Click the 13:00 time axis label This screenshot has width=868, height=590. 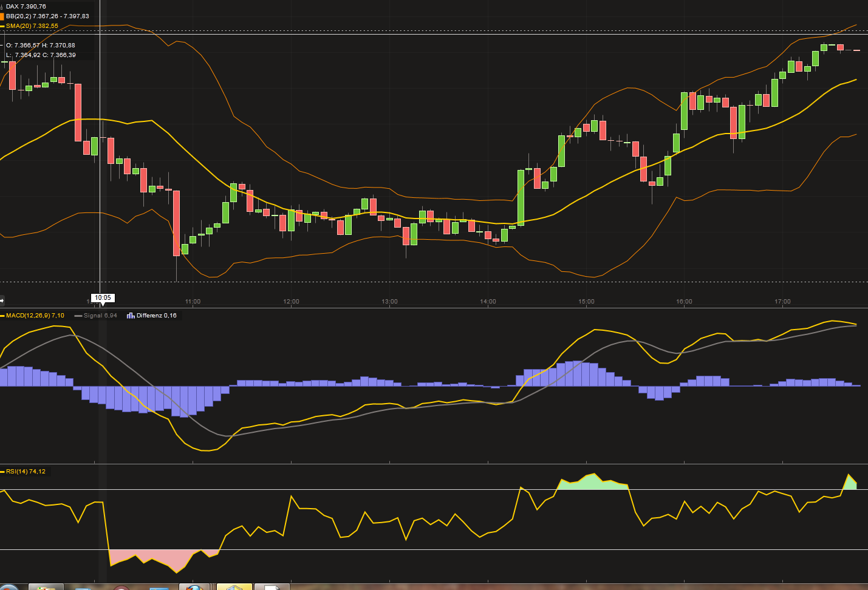[x=389, y=302]
